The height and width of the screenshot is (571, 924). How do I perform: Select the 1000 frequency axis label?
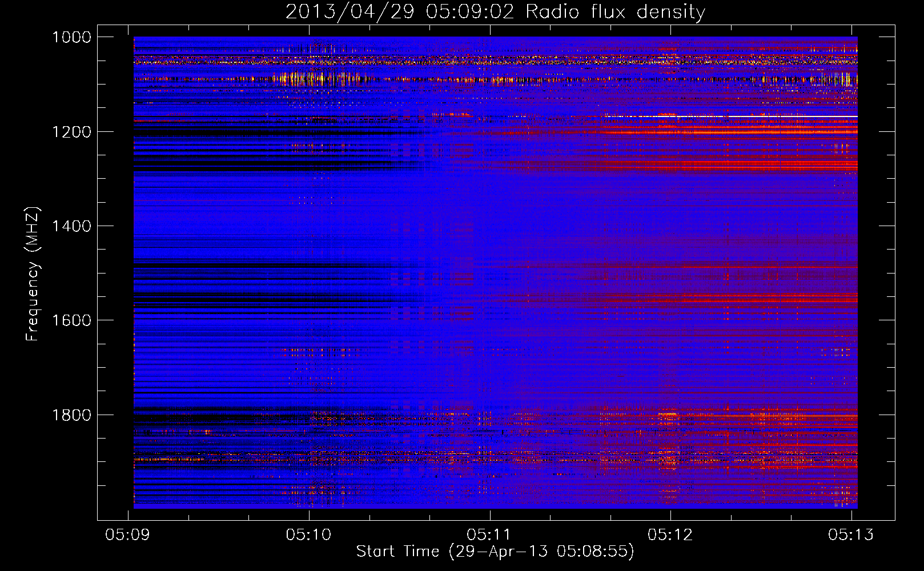coord(71,37)
